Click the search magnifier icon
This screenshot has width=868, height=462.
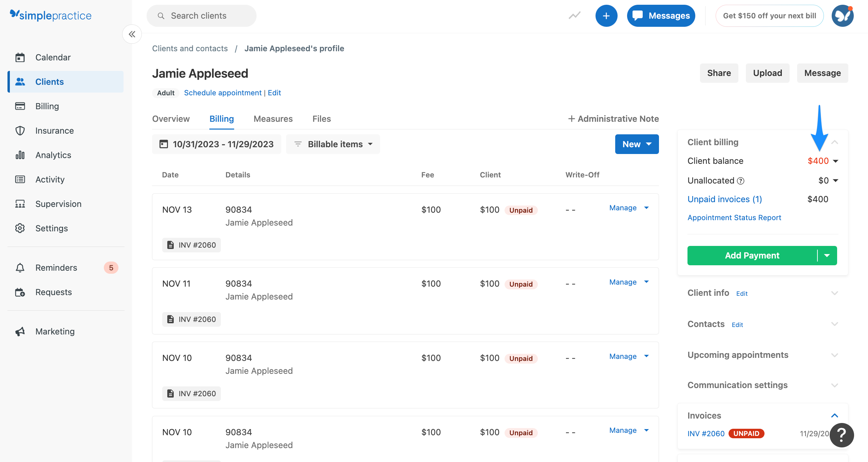pos(161,16)
